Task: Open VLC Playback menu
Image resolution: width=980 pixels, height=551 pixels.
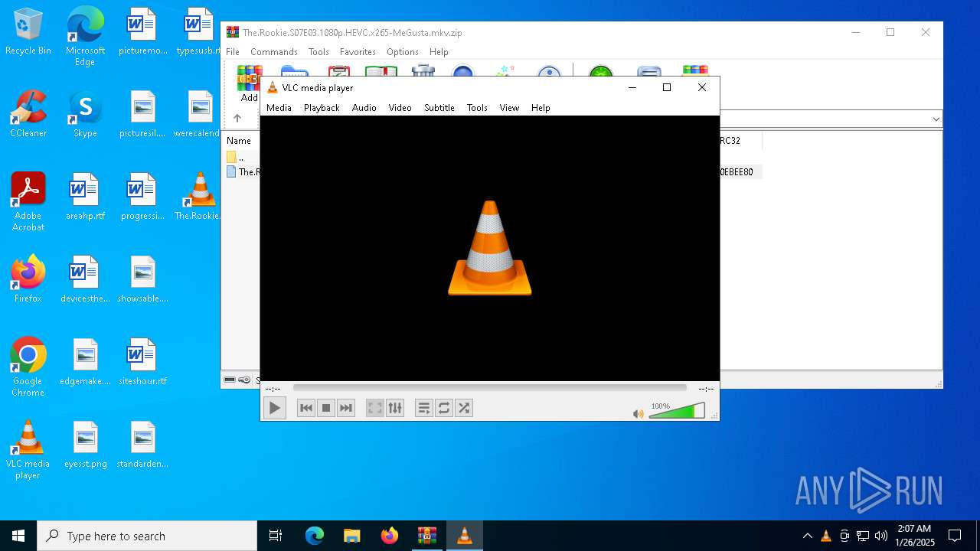Action: tap(322, 108)
